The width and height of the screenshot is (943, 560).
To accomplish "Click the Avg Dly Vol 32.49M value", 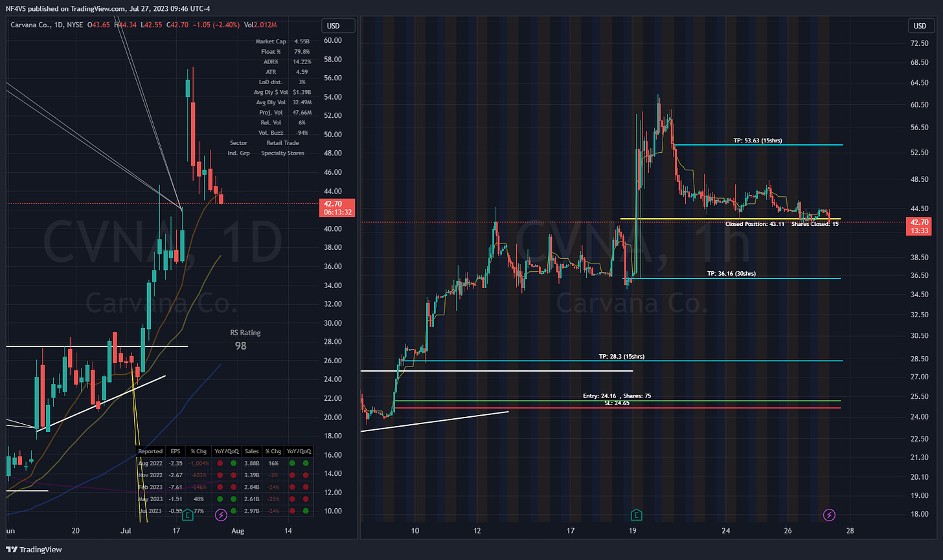I will [302, 102].
